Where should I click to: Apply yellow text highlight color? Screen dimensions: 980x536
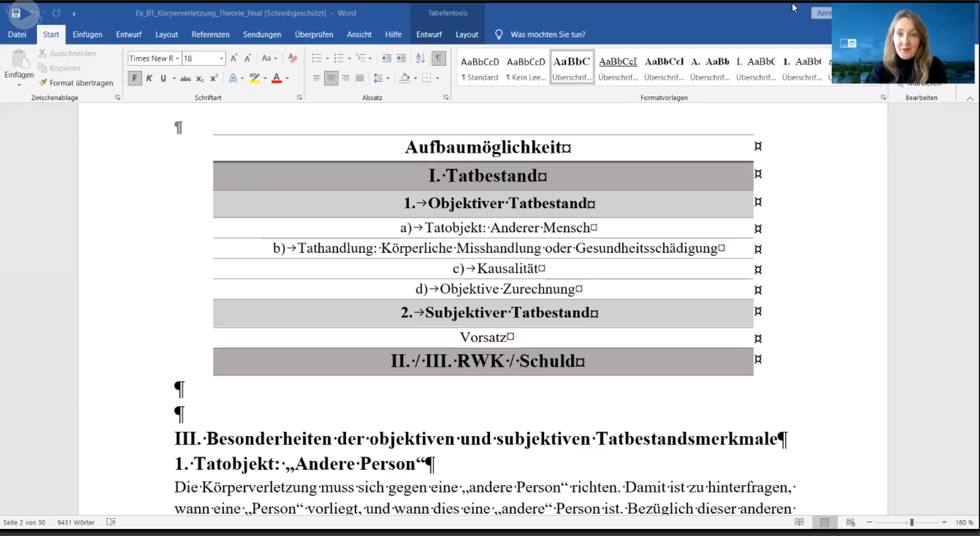[x=254, y=78]
